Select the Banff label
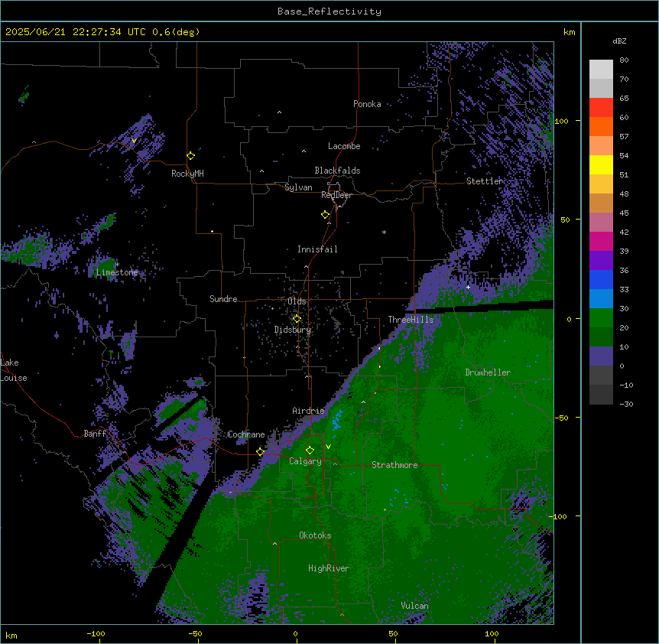 [95, 434]
